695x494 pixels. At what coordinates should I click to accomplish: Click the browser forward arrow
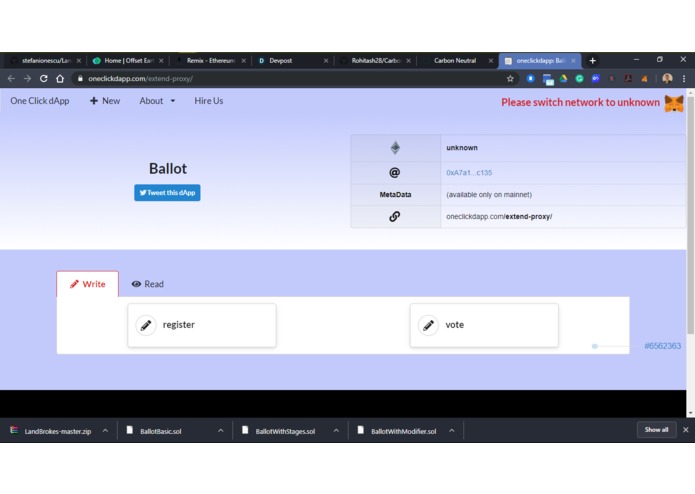click(27, 78)
